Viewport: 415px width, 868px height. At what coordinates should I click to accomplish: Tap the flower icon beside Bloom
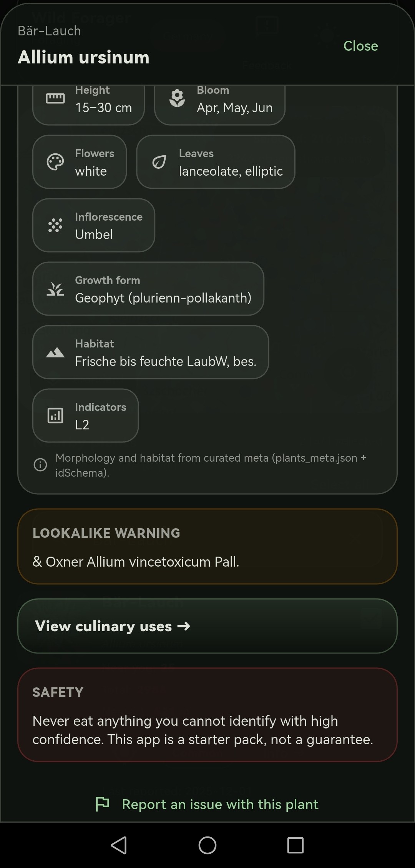click(177, 98)
